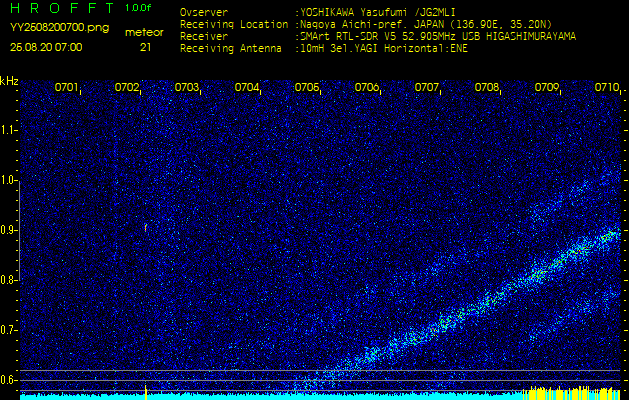Click the date stamp 25.08.20 07:00
Image resolution: width=629 pixels, height=400 pixels.
tap(46, 47)
